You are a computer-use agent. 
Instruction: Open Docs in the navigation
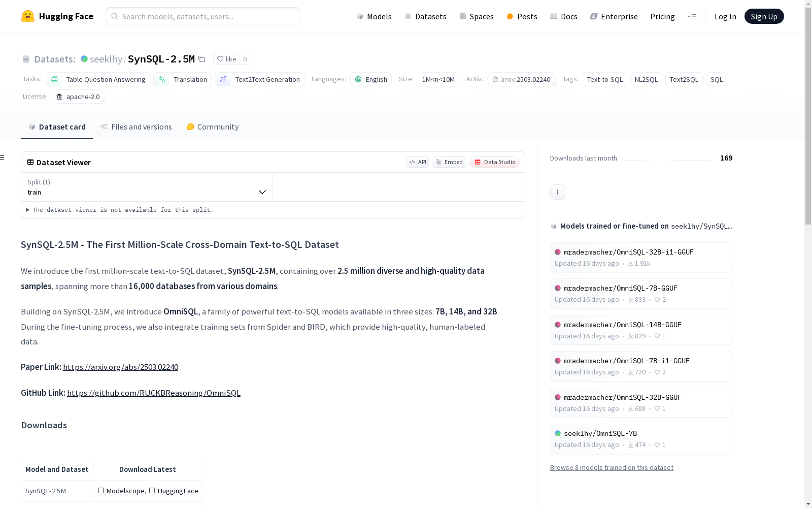tap(564, 16)
